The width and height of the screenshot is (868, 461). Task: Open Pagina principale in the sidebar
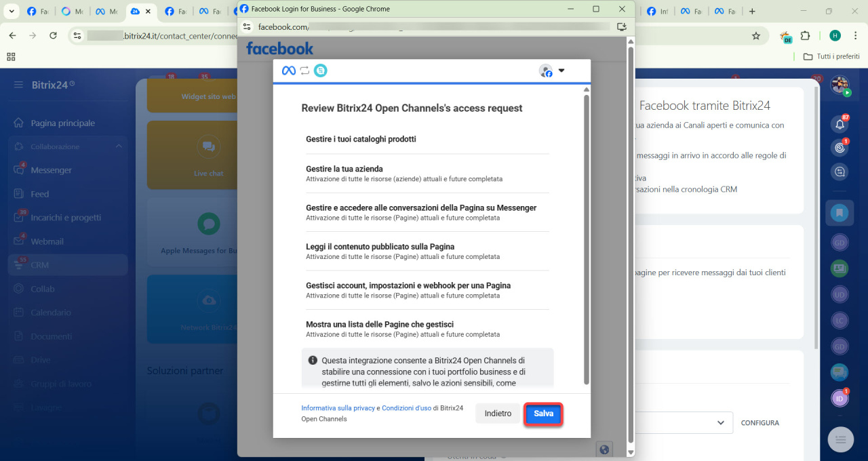click(62, 123)
